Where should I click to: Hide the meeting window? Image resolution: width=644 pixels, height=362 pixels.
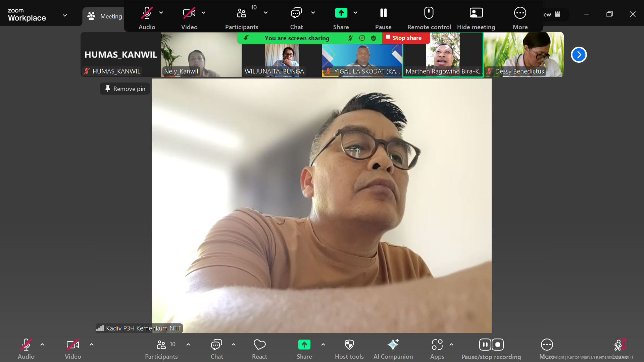[x=476, y=17]
